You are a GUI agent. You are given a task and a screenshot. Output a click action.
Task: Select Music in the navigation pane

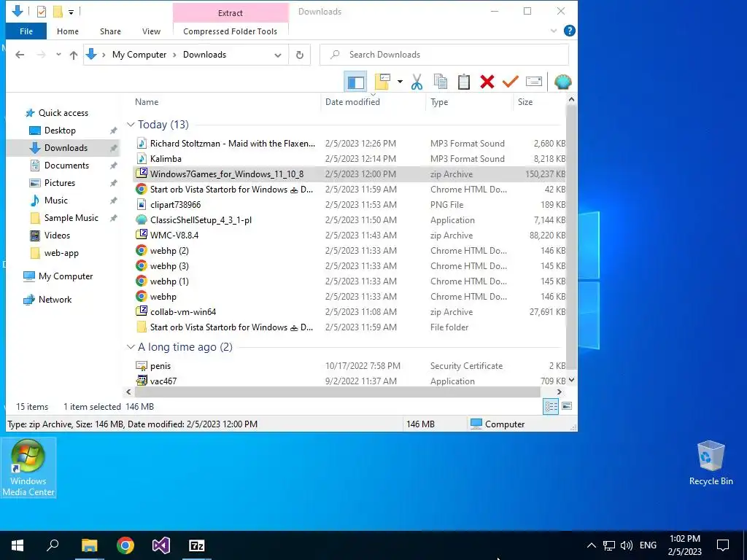(55, 201)
